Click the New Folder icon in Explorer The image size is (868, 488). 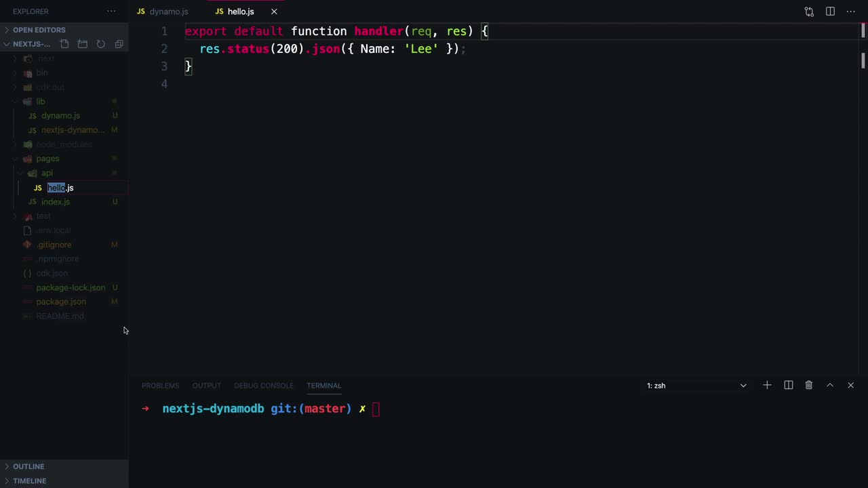point(83,44)
